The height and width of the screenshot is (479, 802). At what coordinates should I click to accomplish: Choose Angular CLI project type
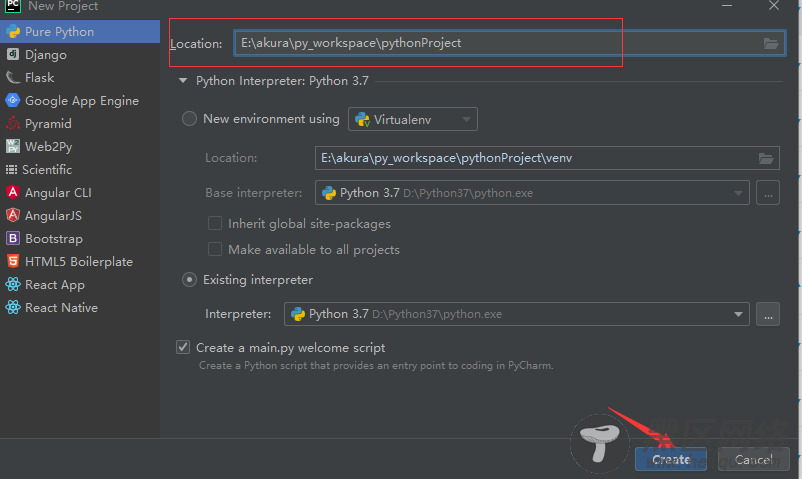[80, 192]
